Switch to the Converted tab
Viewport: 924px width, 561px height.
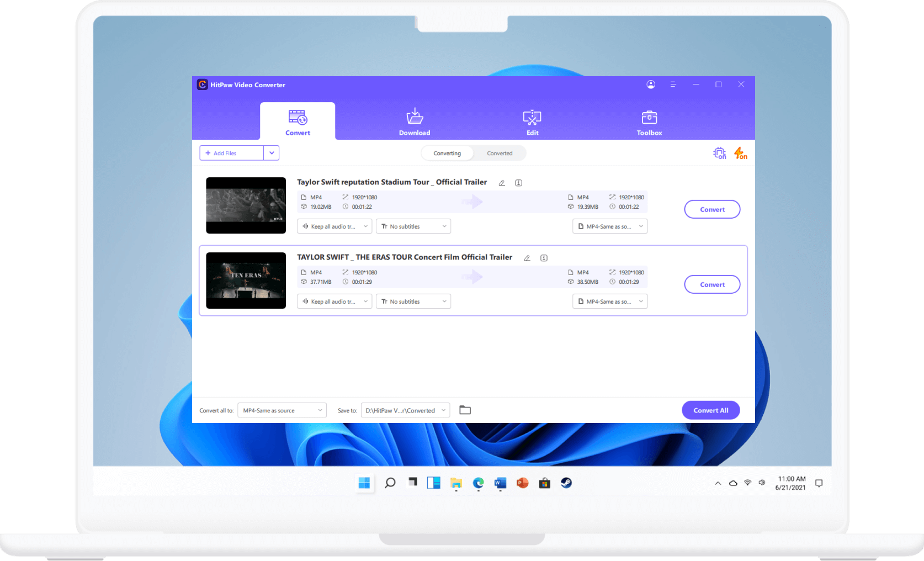pyautogui.click(x=500, y=153)
